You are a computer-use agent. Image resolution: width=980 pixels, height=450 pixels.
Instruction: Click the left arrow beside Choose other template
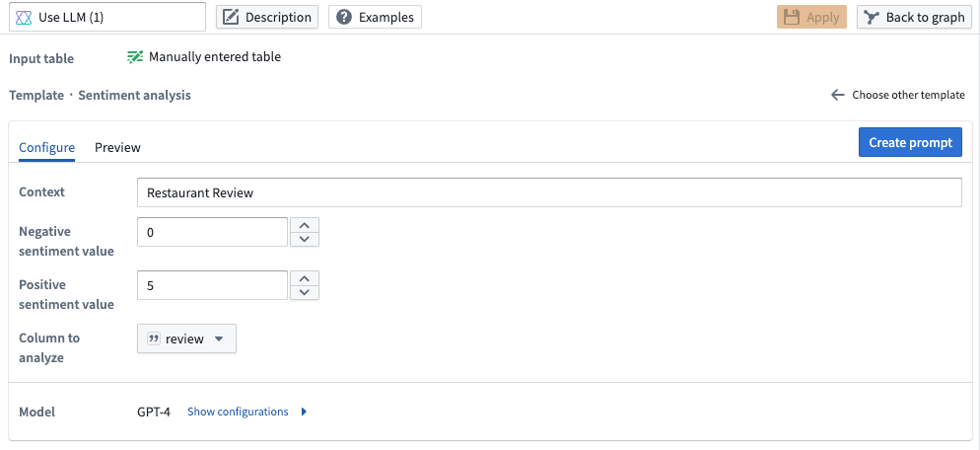click(837, 95)
